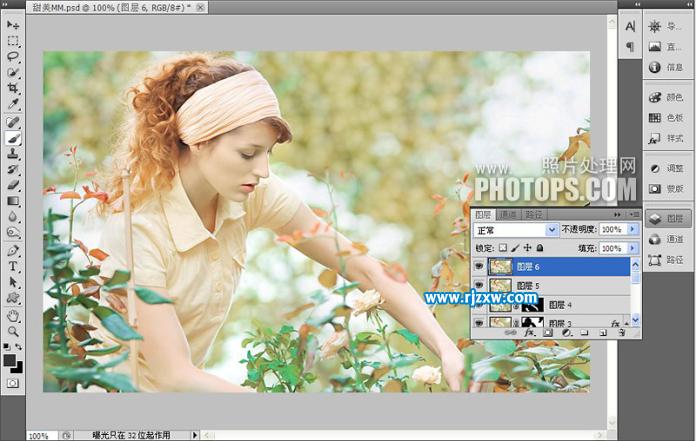Toggle visibility of 图层 5
The height and width of the screenshot is (441, 696).
pyautogui.click(x=479, y=286)
